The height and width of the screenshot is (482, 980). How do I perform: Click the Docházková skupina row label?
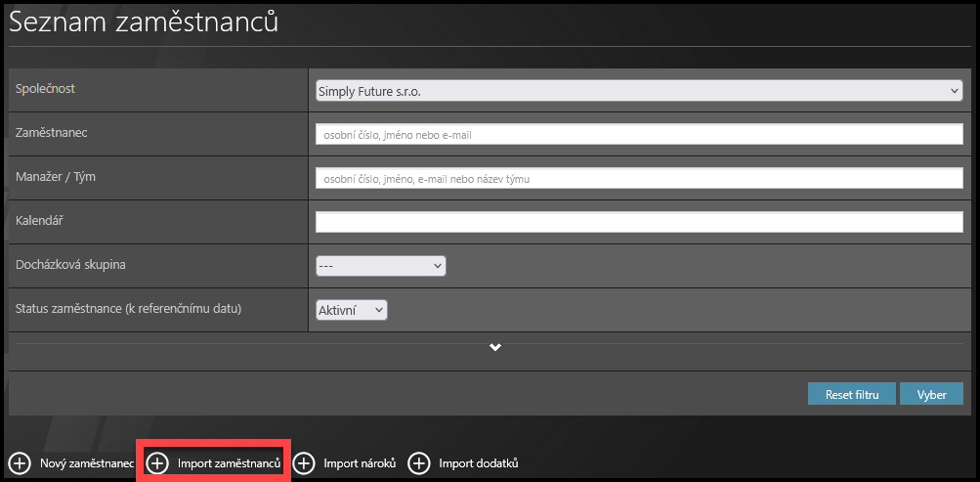point(71,265)
